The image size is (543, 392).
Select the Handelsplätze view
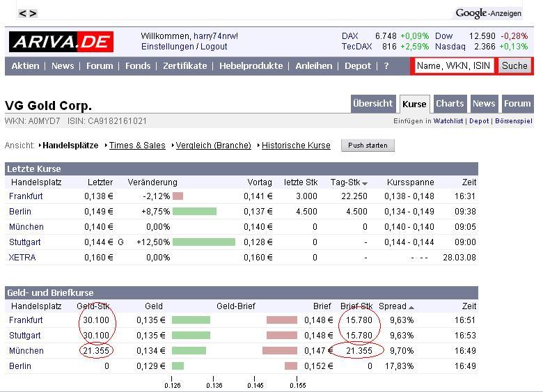pyautogui.click(x=70, y=146)
